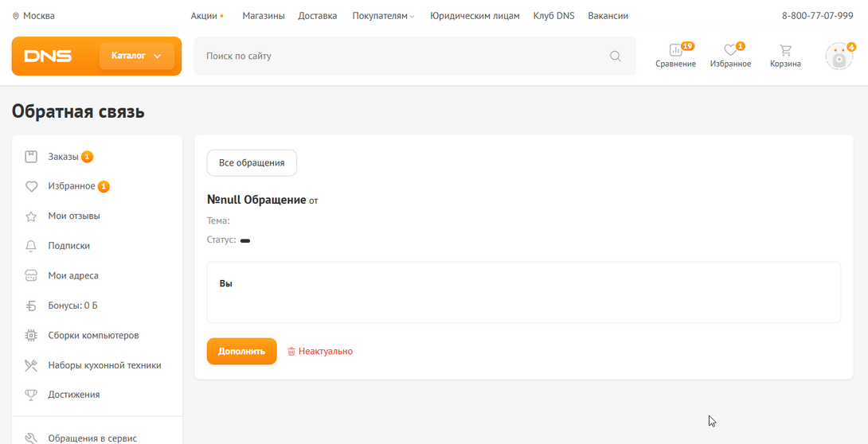The image size is (868, 444).
Task: Open the Сравнение comparison icon
Action: (675, 51)
